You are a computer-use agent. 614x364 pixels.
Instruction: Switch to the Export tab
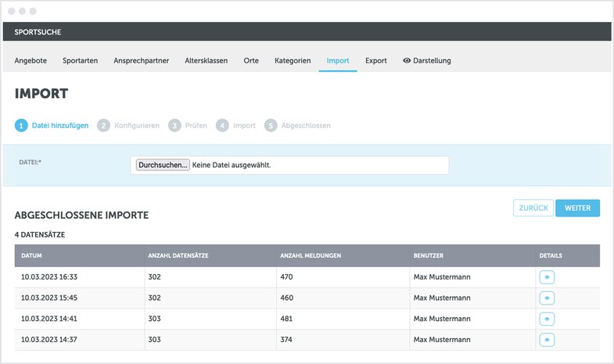coord(375,61)
